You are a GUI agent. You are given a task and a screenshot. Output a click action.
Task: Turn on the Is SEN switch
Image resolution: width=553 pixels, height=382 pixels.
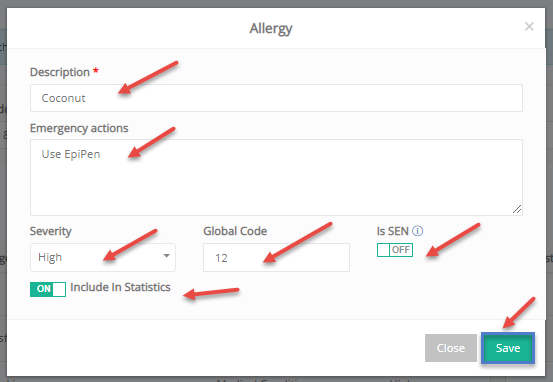(x=395, y=250)
